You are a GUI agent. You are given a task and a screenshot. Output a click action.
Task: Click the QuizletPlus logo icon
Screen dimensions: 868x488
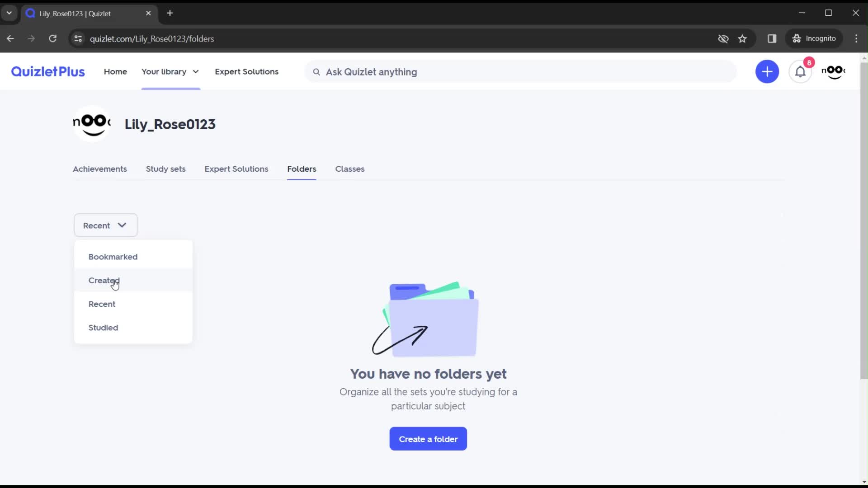point(47,71)
